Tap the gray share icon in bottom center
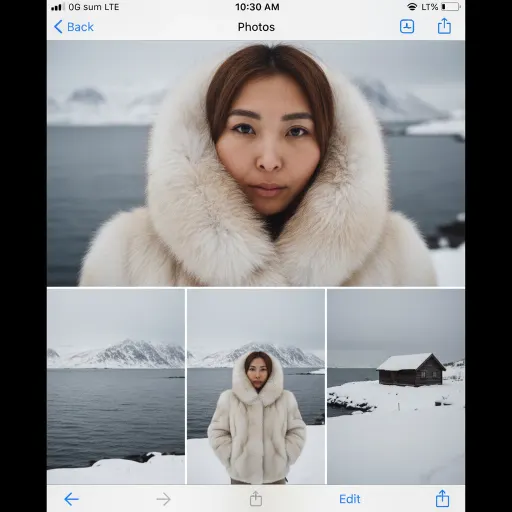 (256, 498)
